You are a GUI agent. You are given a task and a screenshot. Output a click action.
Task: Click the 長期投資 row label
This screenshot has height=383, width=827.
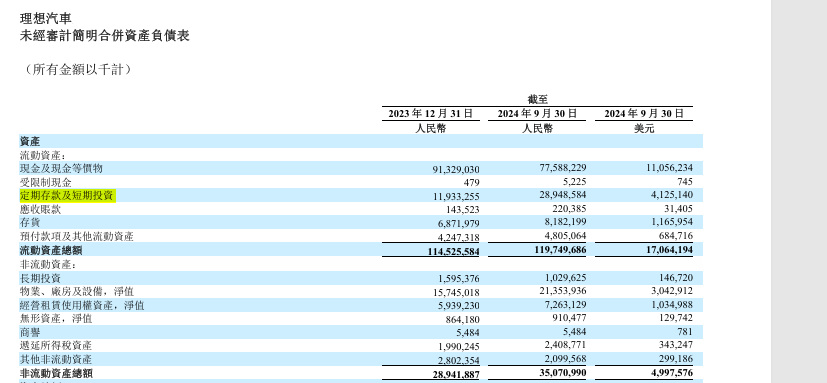40,278
